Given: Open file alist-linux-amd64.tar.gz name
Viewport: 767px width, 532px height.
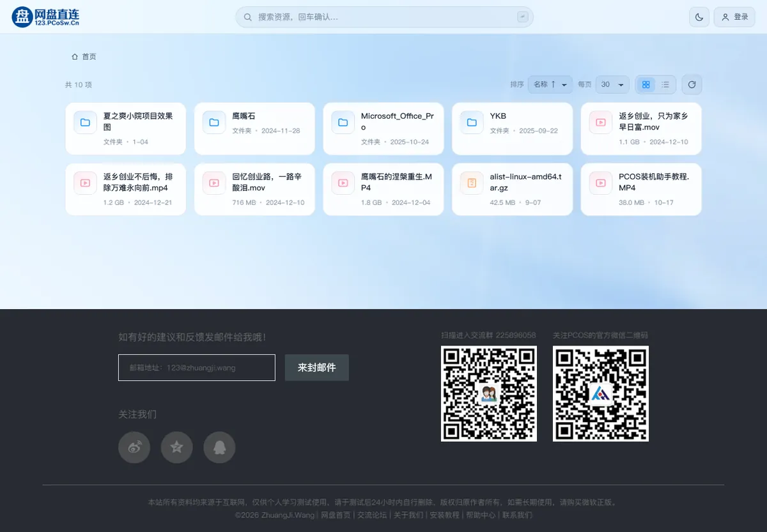Looking at the screenshot, I should 526,182.
